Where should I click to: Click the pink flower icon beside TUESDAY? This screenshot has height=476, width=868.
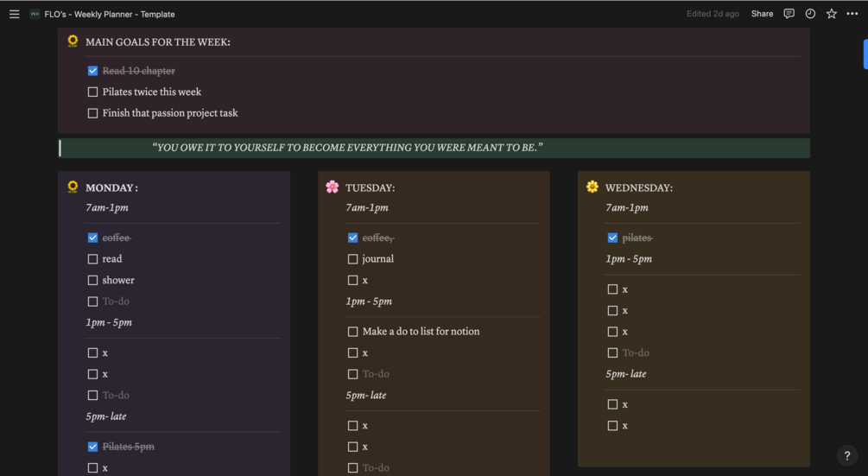pos(333,187)
